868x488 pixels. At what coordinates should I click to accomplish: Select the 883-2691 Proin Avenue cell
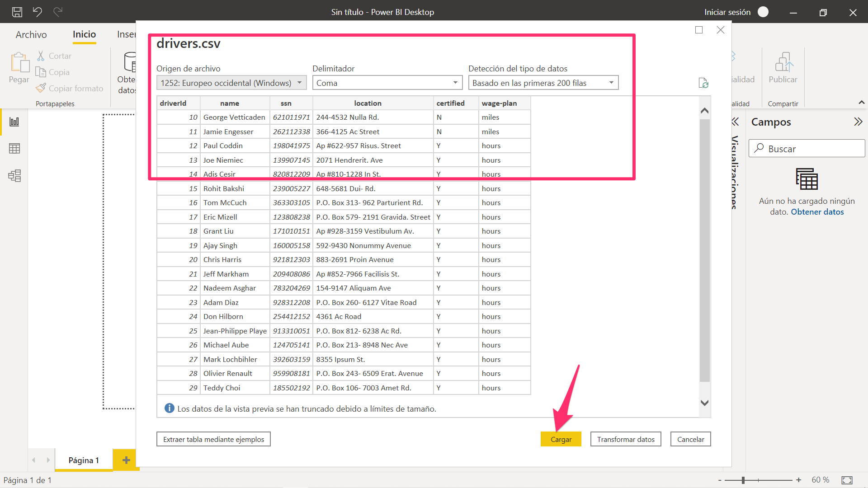373,260
